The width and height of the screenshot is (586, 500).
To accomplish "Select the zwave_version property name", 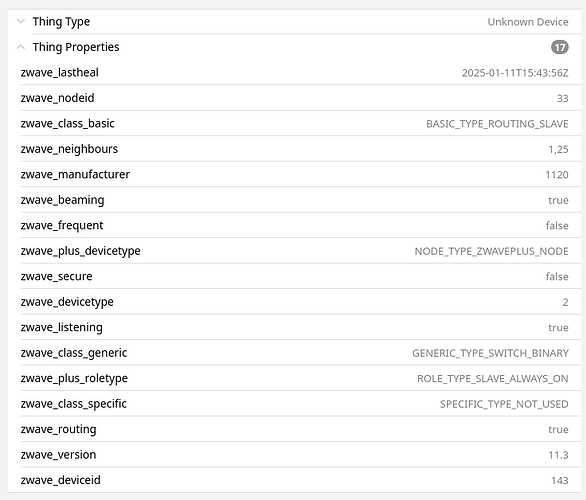I will tap(58, 454).
